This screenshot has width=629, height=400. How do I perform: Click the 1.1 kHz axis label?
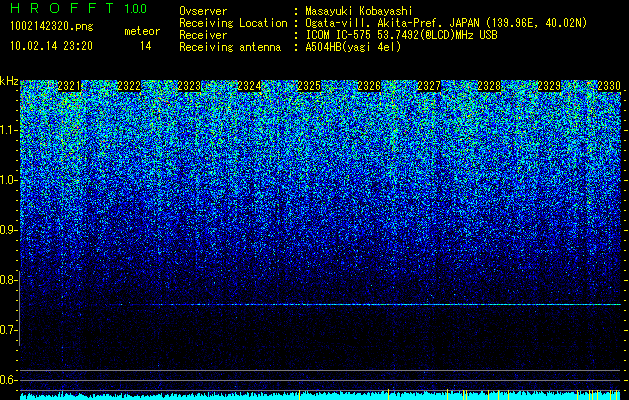(x=7, y=130)
